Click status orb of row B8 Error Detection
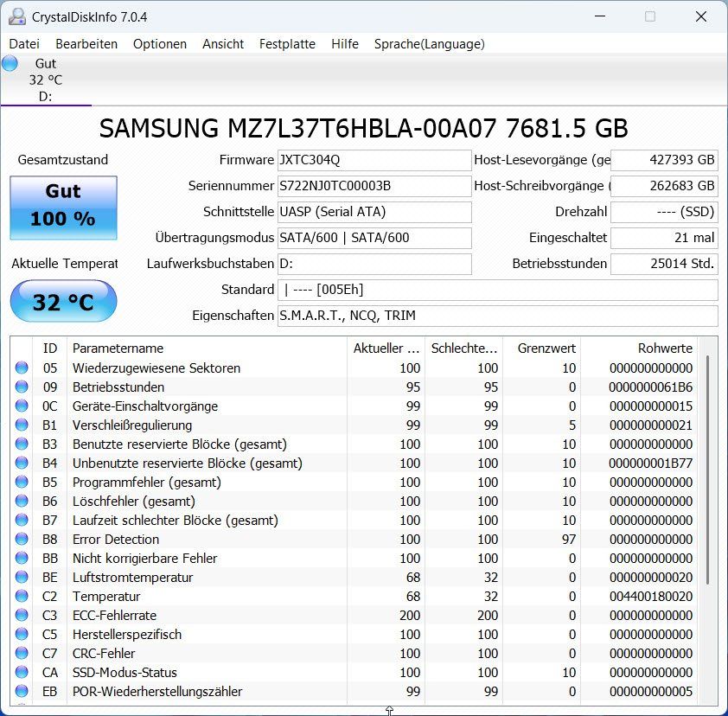 22,539
